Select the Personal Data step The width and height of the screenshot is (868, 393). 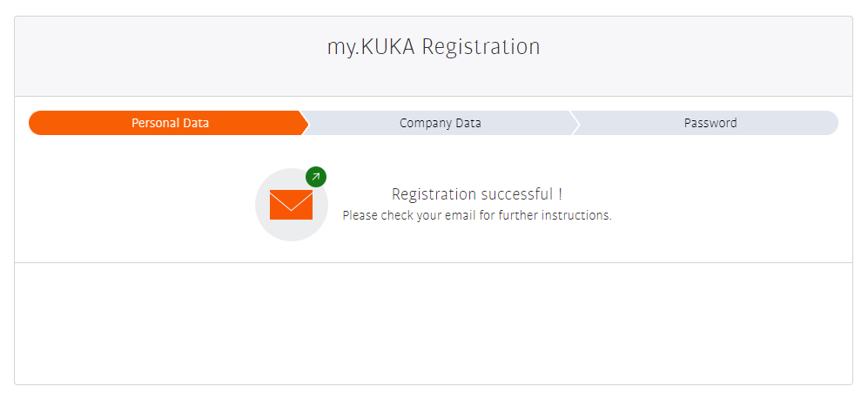(x=170, y=123)
